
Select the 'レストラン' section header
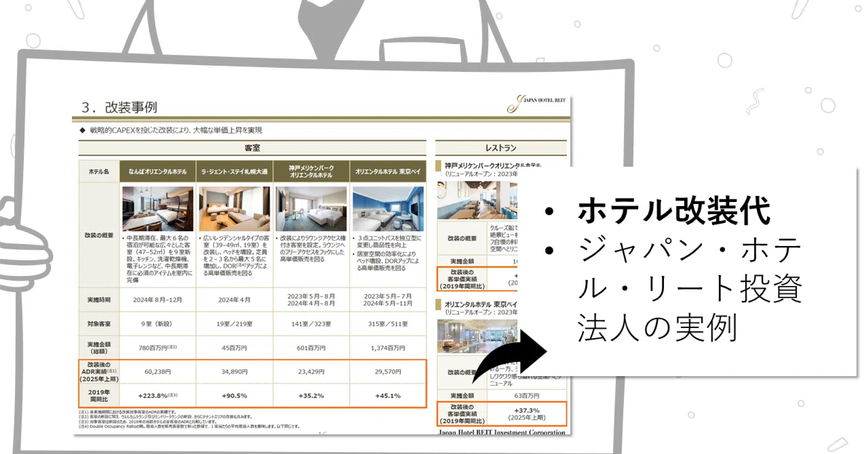500,147
